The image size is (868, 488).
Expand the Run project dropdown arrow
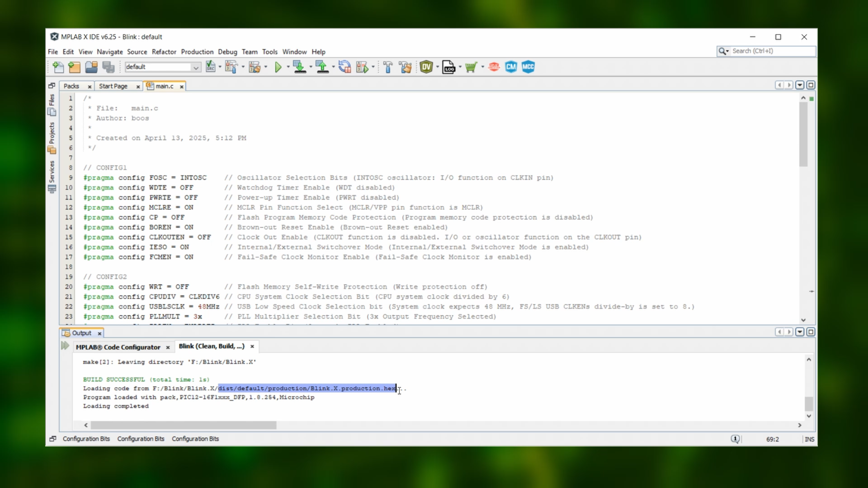[288, 67]
